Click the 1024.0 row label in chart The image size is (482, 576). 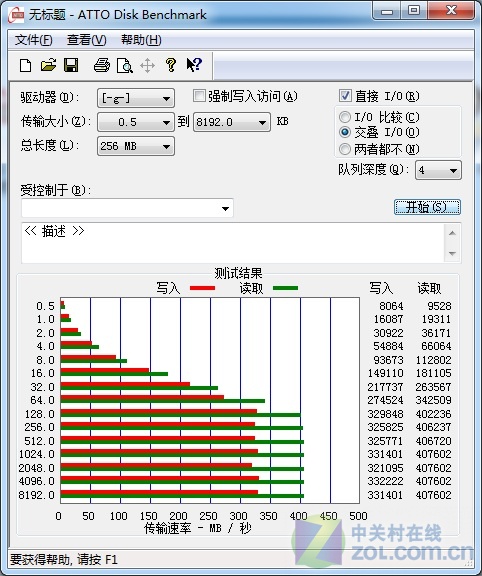click(x=36, y=454)
